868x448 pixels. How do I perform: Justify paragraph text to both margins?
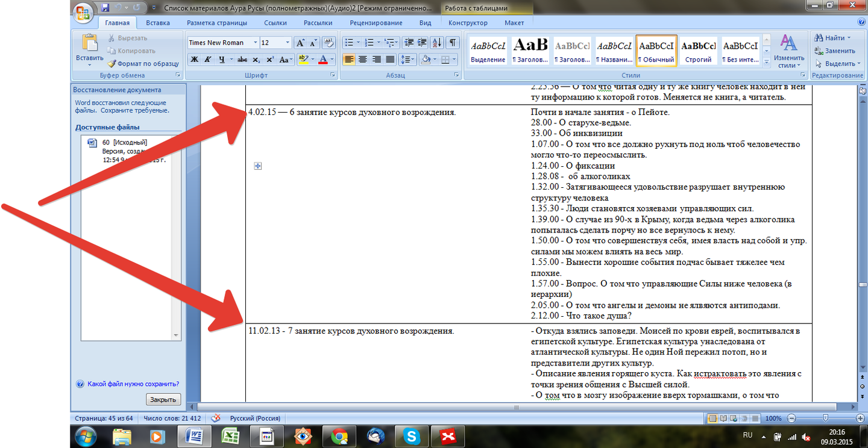tap(390, 60)
